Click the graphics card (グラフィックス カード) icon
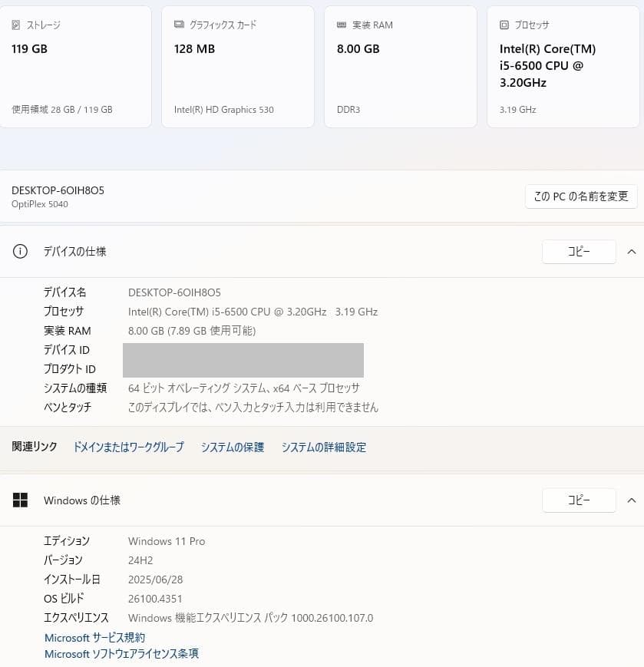644x667 pixels. point(179,25)
